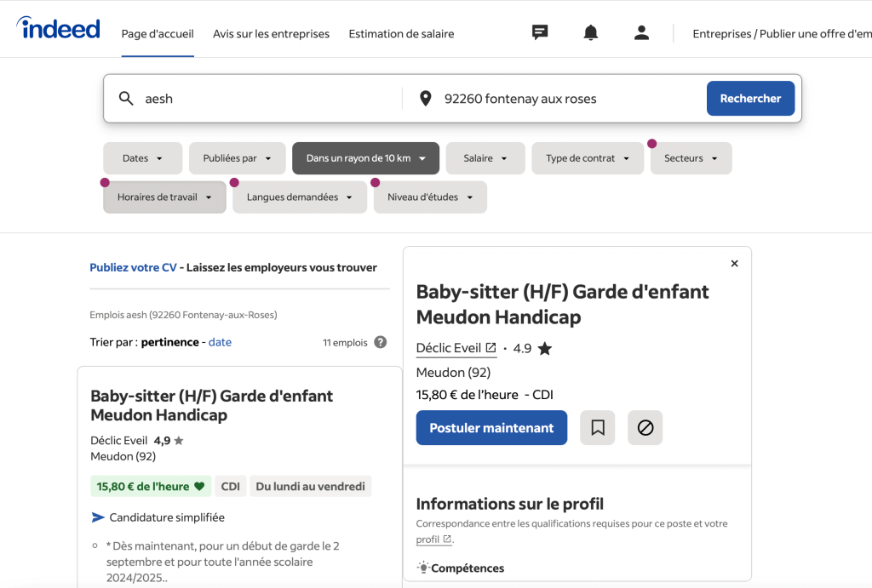
Task: Open the messages chat icon
Action: (x=539, y=33)
